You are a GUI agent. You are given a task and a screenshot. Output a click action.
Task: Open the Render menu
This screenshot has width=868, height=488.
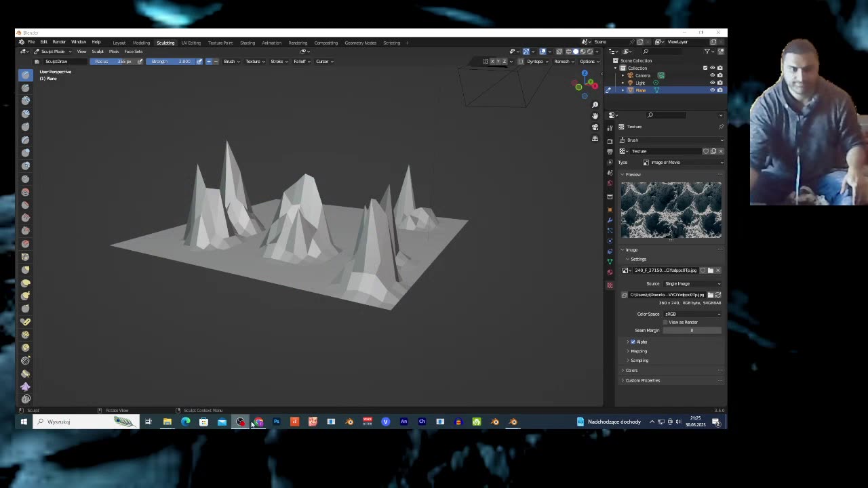click(59, 42)
